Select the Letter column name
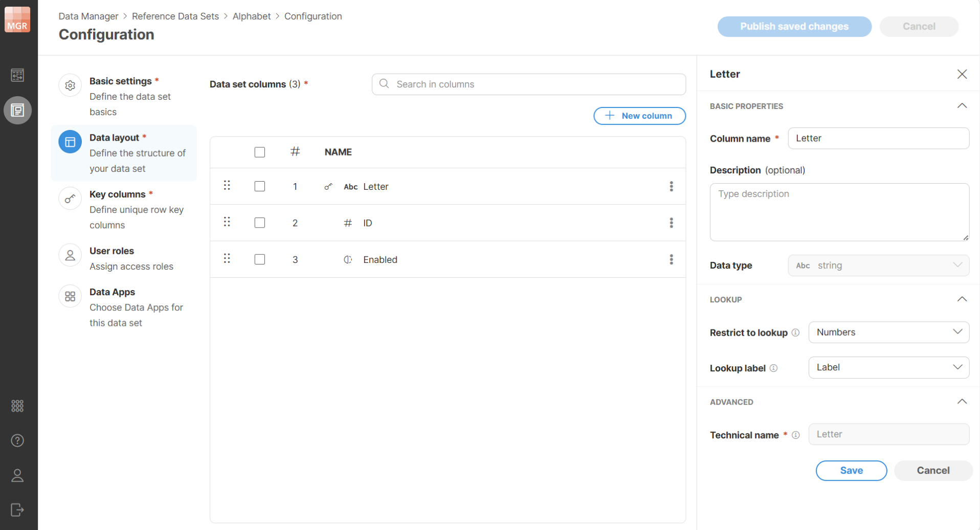The image size is (980, 530). coord(376,187)
